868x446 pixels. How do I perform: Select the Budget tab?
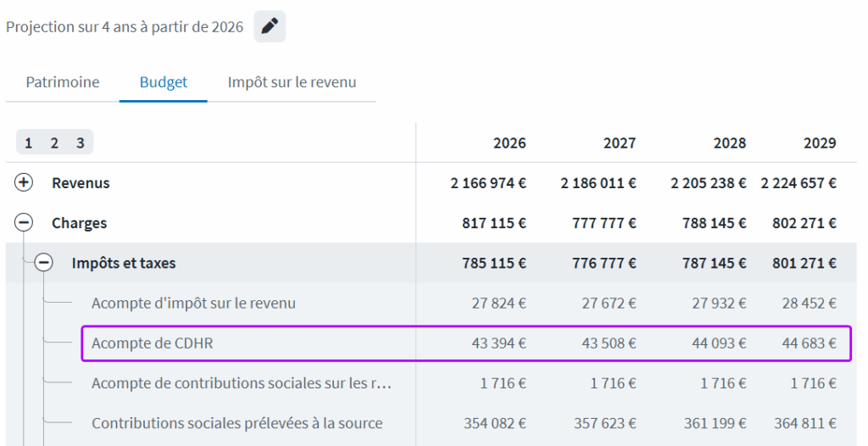pyautogui.click(x=164, y=82)
